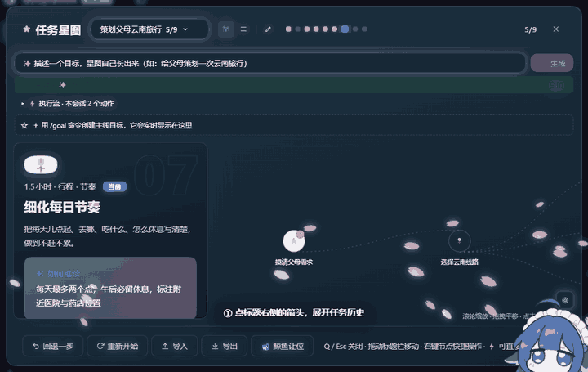Click the 生成 button
Screen dimensions: 588x372
click(552, 63)
